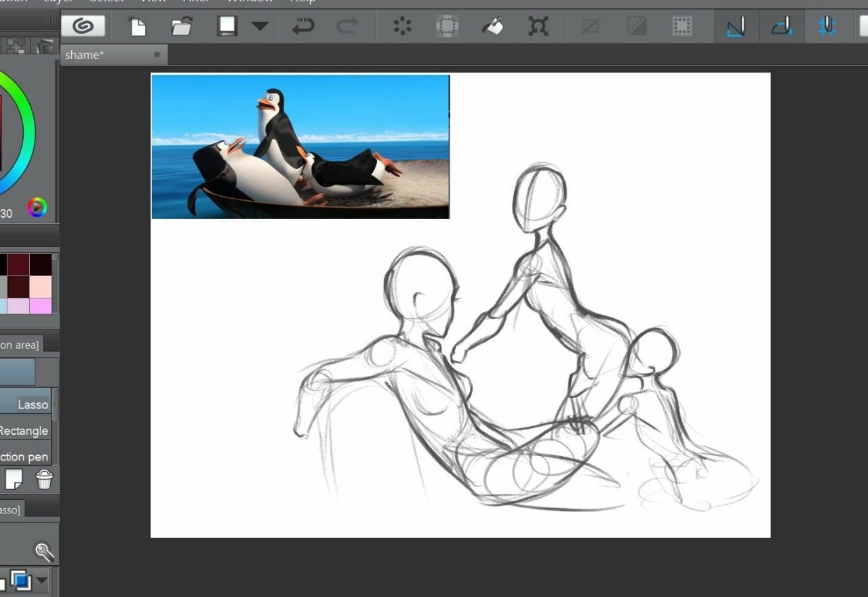Click the Clear (dotted circle) toolbar icon
Screen dimensions: 868x597
click(x=403, y=26)
